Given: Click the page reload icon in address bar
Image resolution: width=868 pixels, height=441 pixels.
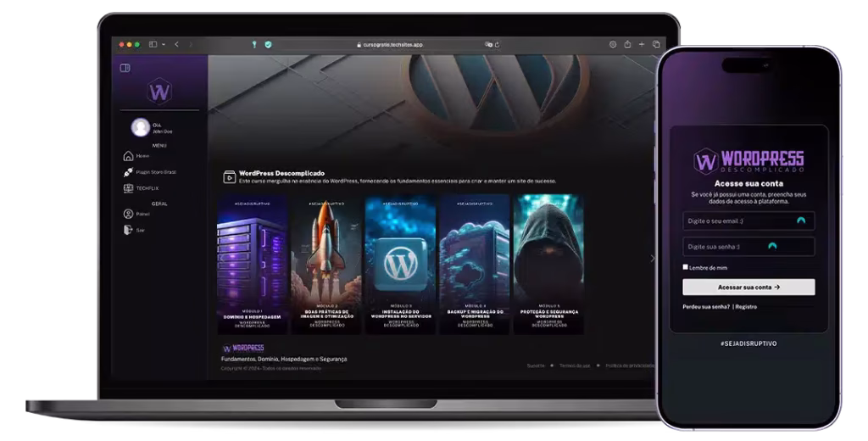Looking at the screenshot, I should (x=497, y=44).
